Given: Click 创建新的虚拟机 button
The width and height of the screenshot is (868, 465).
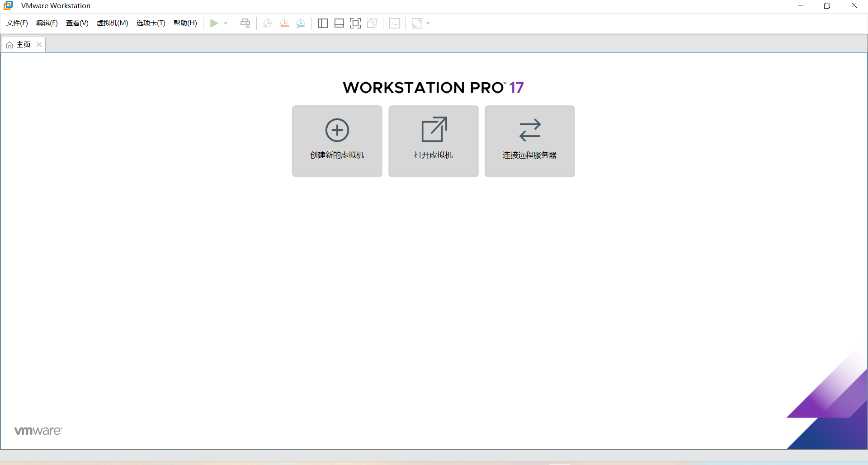Looking at the screenshot, I should click(337, 141).
